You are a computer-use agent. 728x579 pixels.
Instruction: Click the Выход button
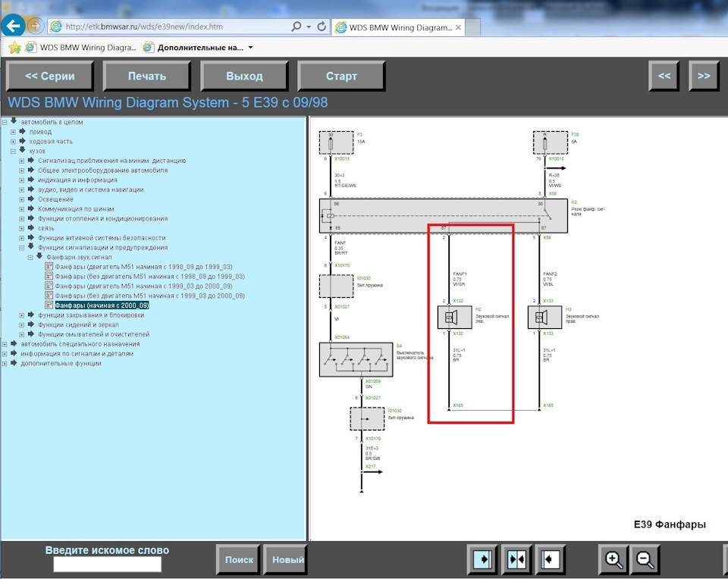pos(244,76)
